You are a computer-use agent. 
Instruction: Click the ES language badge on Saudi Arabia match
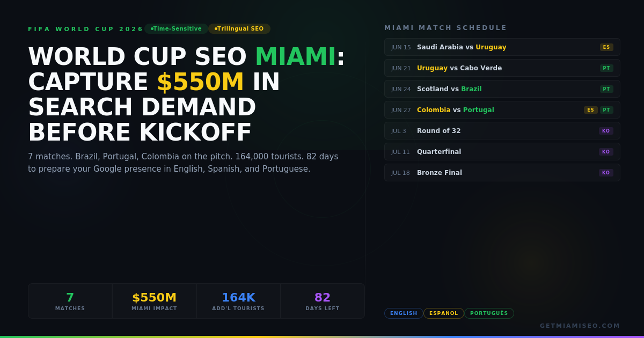point(606,47)
